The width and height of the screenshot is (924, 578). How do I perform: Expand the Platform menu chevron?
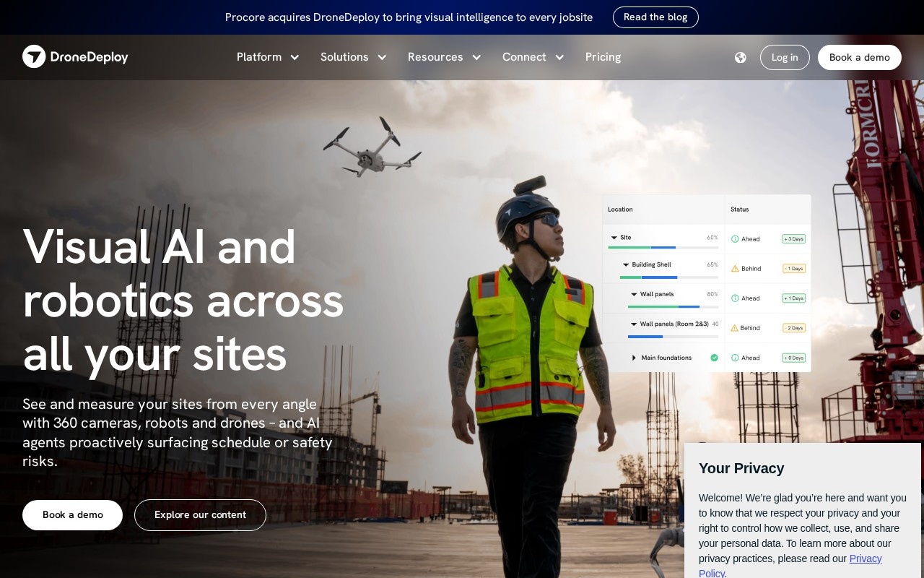[295, 58]
